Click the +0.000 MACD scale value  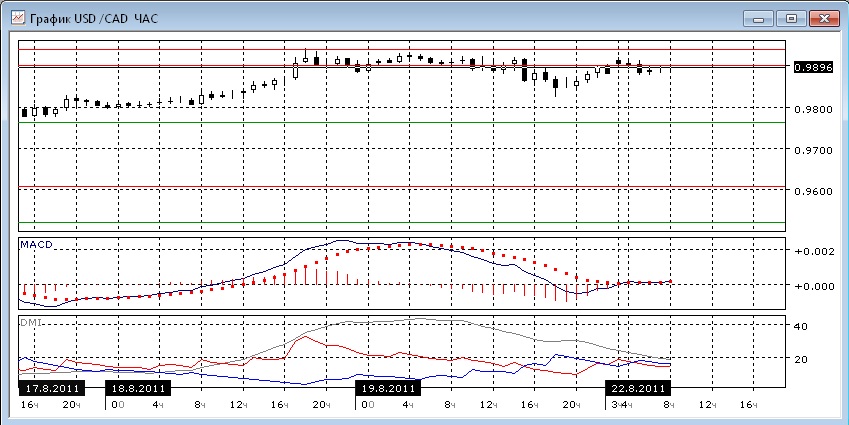pyautogui.click(x=813, y=286)
